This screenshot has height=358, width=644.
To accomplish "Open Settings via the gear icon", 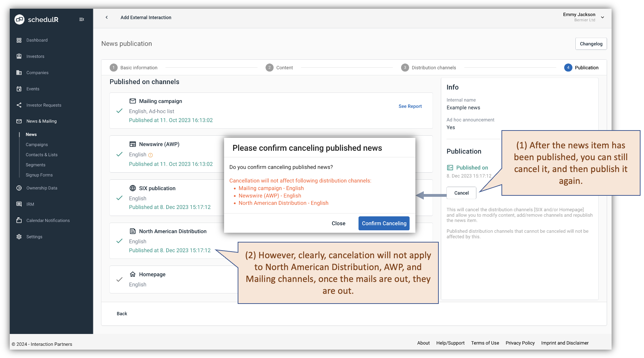I will (x=19, y=237).
